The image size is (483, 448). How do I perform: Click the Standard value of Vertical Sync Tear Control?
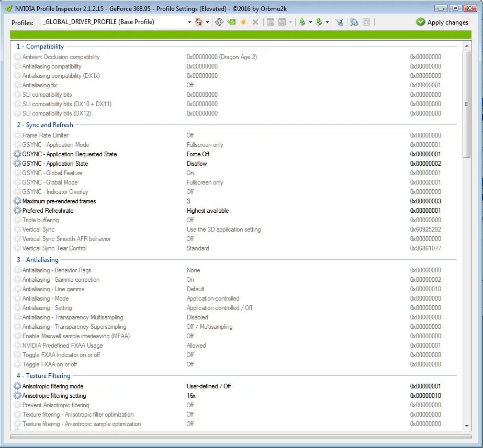(198, 248)
